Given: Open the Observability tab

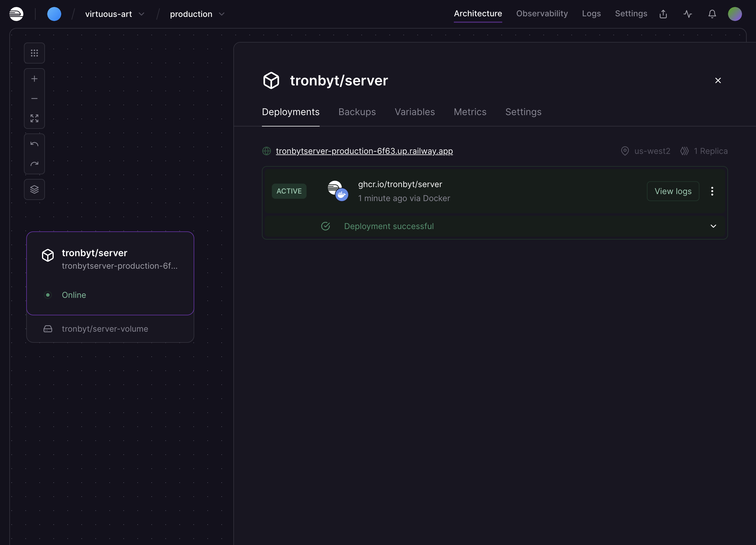Looking at the screenshot, I should pos(542,14).
